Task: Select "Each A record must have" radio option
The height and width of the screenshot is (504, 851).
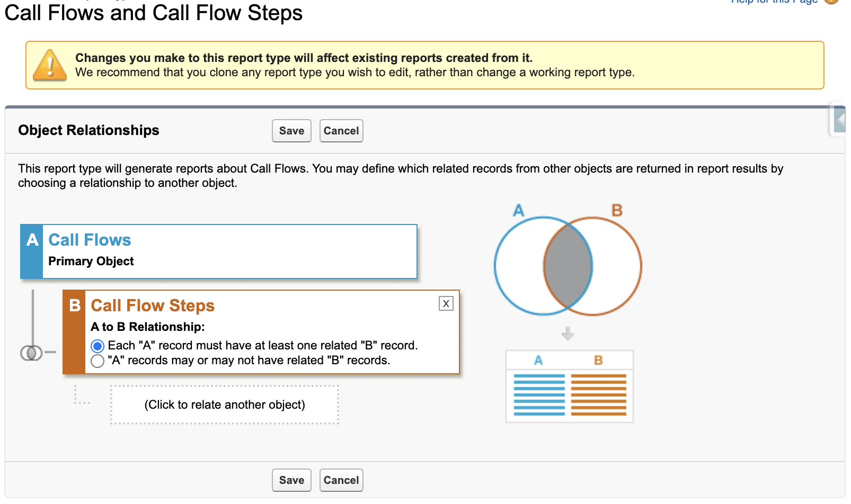Action: click(x=97, y=346)
